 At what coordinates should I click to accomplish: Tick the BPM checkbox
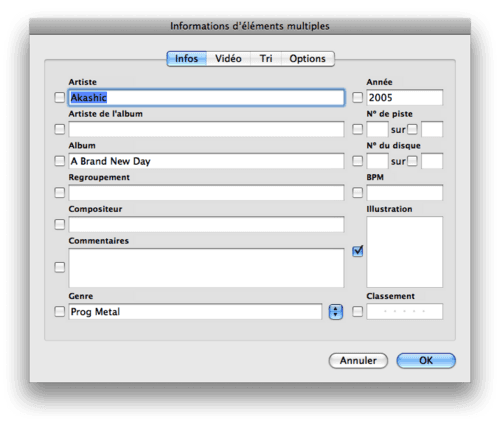pyautogui.click(x=358, y=192)
